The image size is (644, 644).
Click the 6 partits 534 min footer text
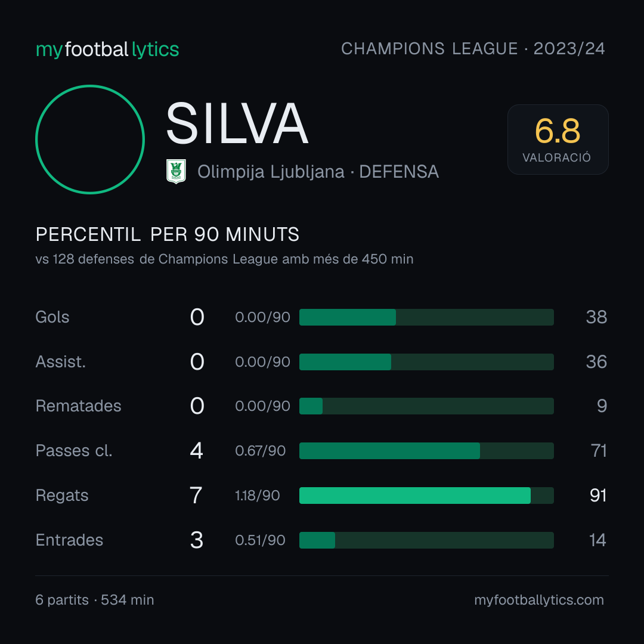click(94, 600)
